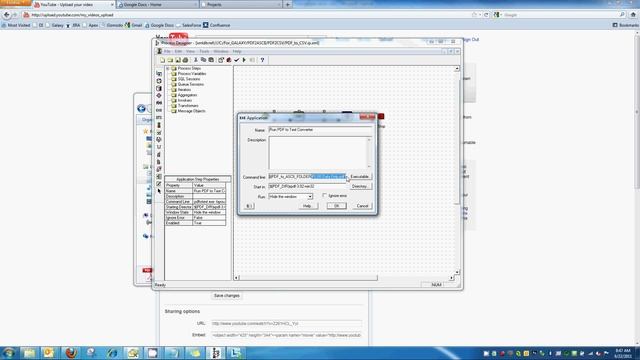
Task: Click the Paste icon in Process Designer toolbar
Action: 211,60
